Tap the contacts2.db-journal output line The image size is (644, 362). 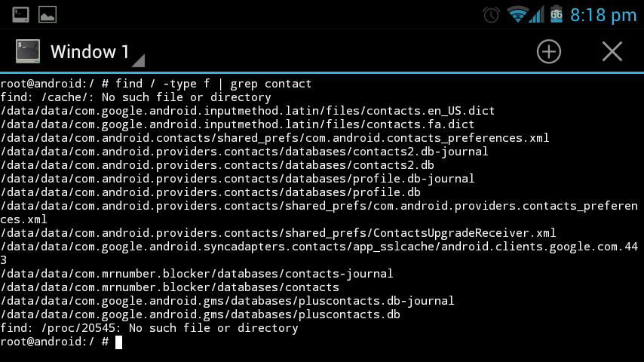point(244,152)
